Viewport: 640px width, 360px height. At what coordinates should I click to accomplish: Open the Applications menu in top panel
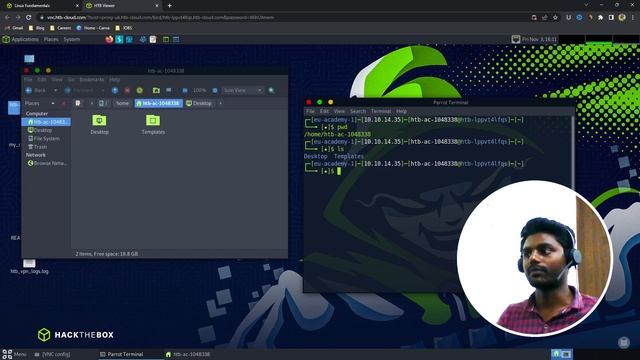(x=20, y=40)
